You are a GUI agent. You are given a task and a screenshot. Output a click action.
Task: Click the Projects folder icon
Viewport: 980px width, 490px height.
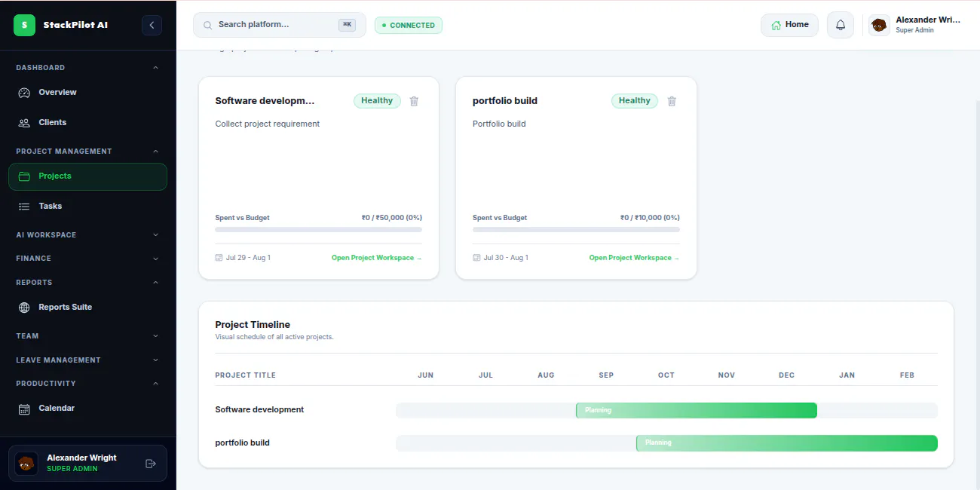tap(24, 176)
